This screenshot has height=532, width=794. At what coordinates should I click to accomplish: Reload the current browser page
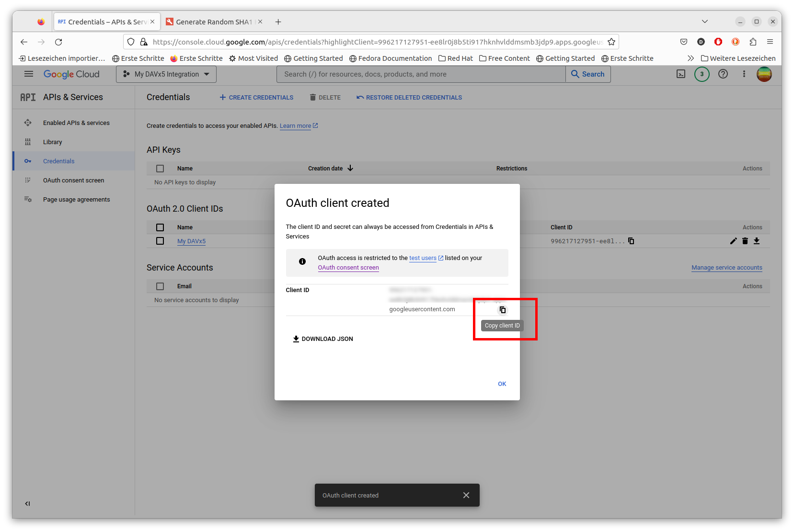coord(58,42)
